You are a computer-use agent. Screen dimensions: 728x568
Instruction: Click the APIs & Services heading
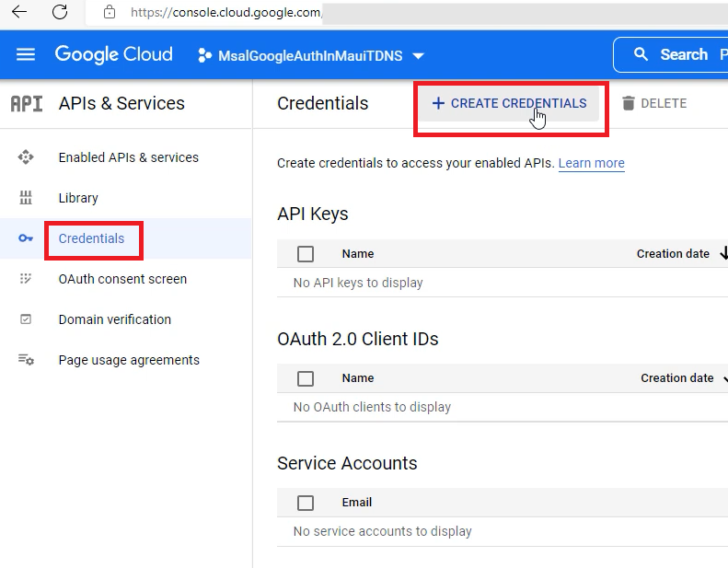pos(121,103)
